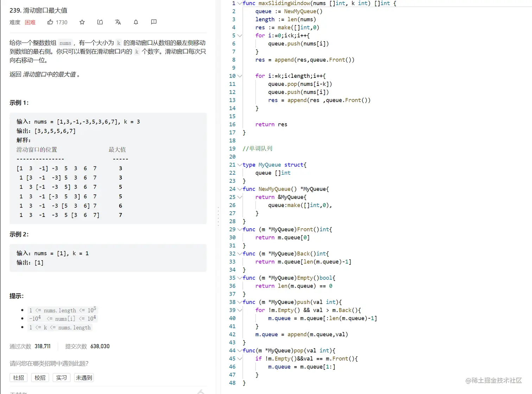Click the pass count 318,711
The image size is (532, 394).
43,346
